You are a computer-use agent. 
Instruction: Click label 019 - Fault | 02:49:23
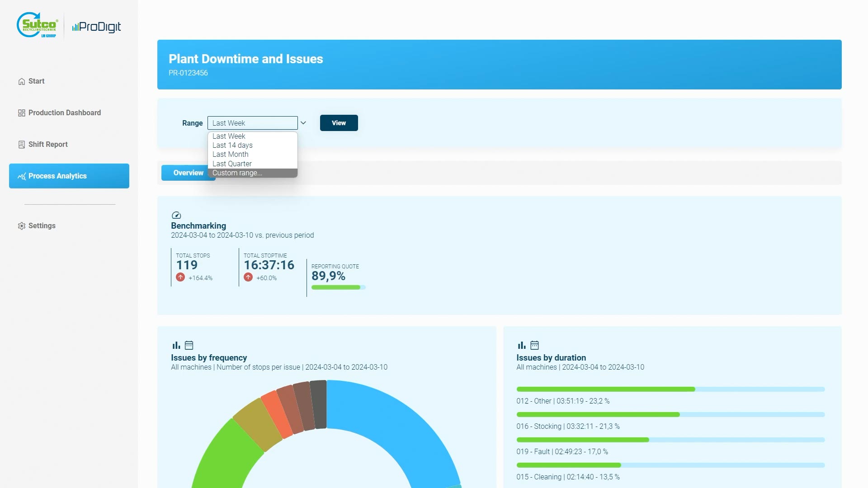click(562, 451)
